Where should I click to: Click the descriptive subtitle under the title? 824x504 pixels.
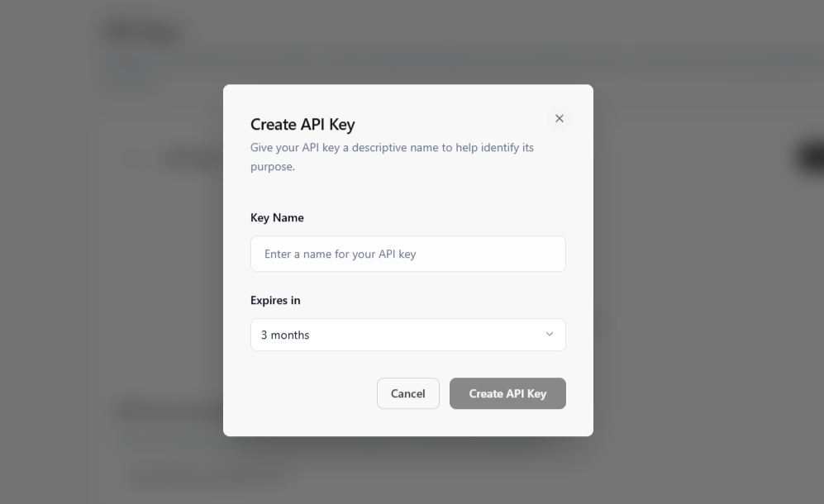(x=392, y=156)
